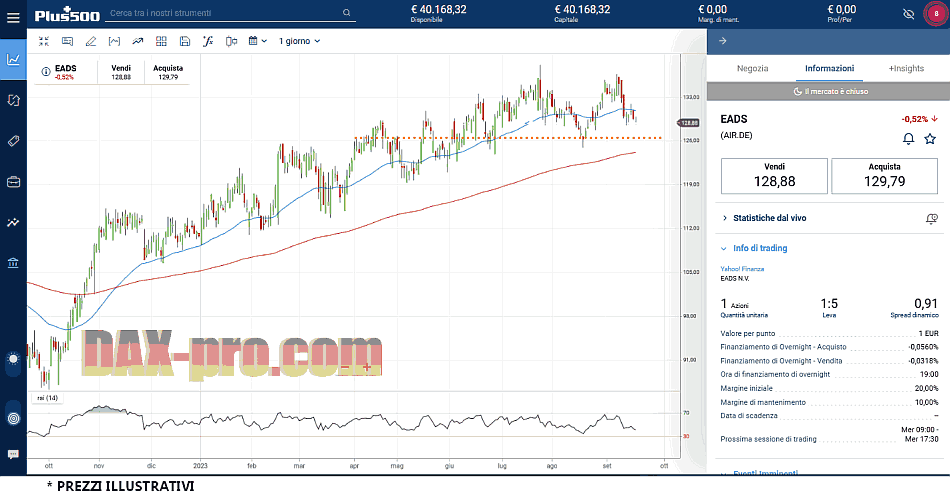Click the Capitale € 40.168,32 value

click(582, 13)
